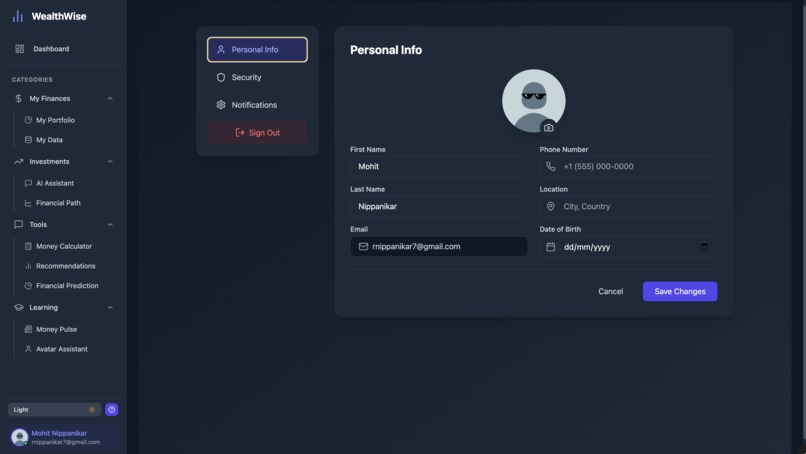Open the Personal Info settings tab
Viewport: 806px width, 454px height.
point(258,49)
